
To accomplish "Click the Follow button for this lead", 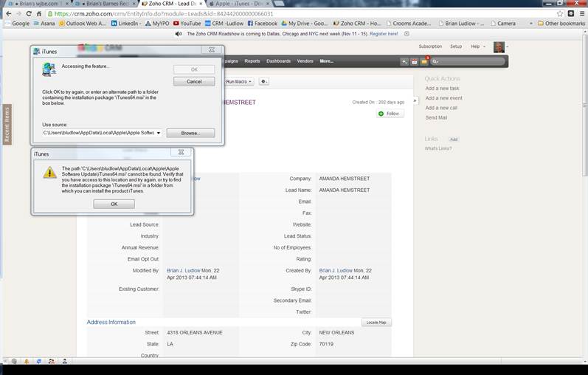I will pos(390,114).
